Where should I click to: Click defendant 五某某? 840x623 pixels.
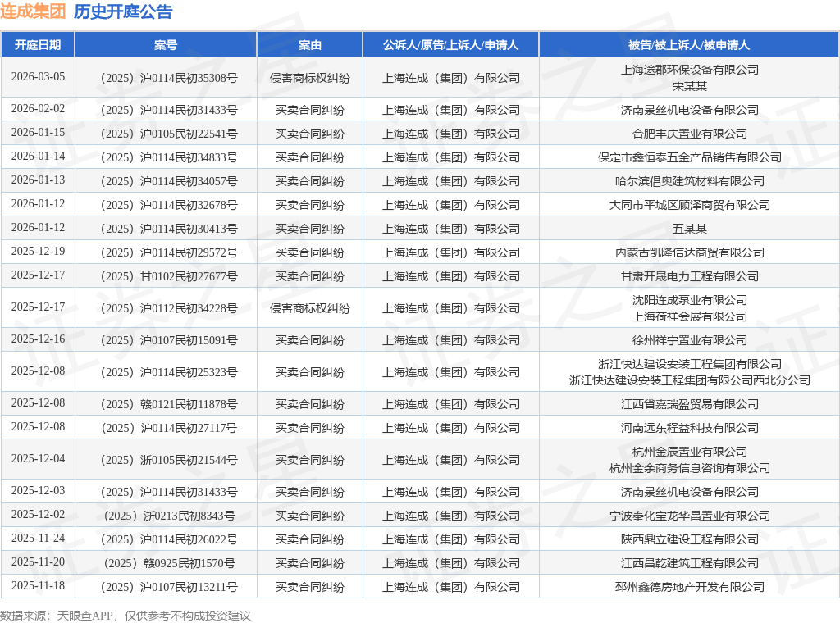click(689, 229)
